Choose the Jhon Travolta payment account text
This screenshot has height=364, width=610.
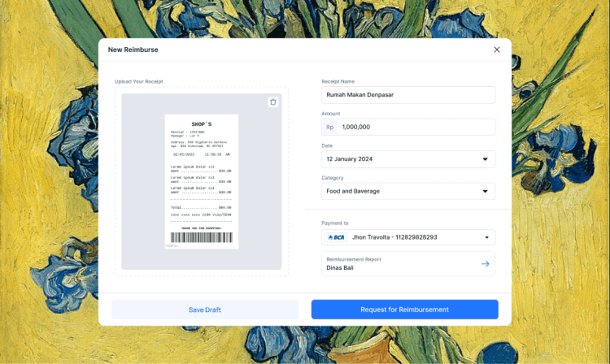[x=394, y=237]
